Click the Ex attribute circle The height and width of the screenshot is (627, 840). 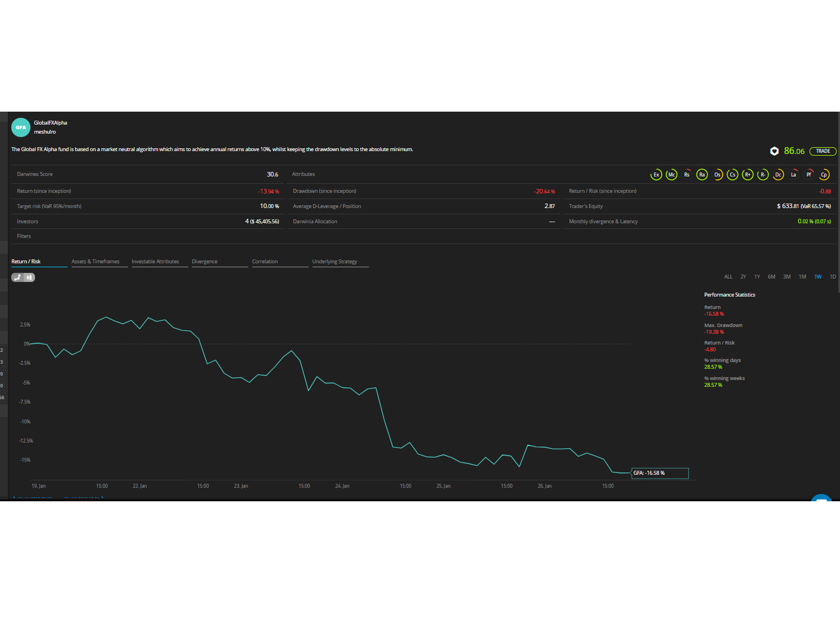pyautogui.click(x=656, y=175)
